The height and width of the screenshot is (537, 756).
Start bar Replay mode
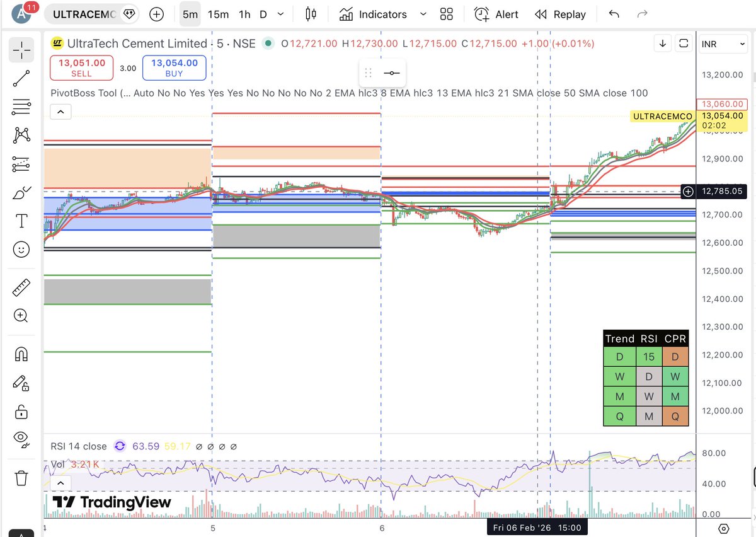click(560, 14)
